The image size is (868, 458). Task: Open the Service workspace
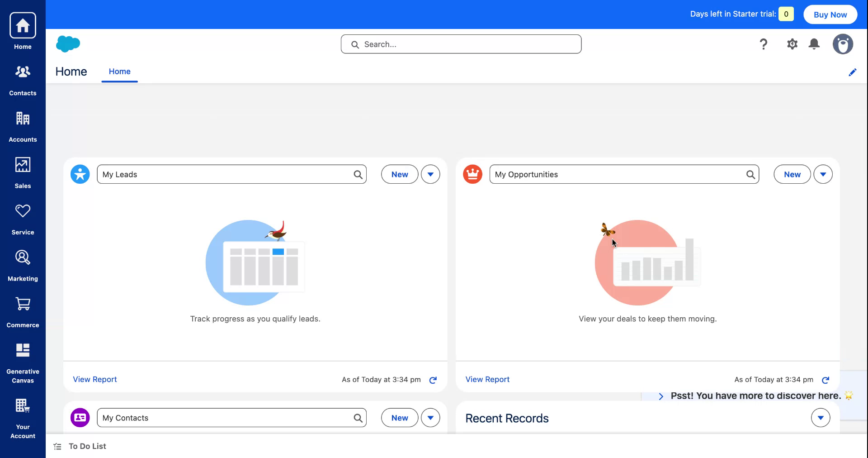pos(23,217)
